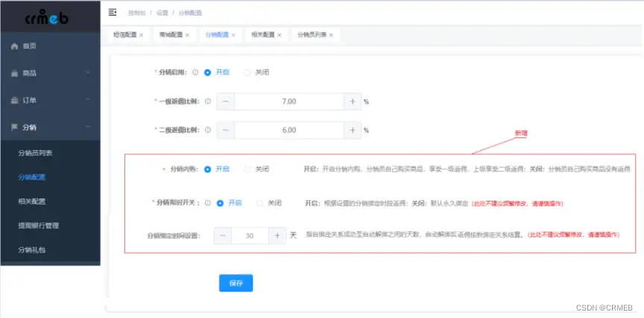The height and width of the screenshot is (318, 644).
Task: Increase 二级返佣比例 with the plus button
Action: coord(353,130)
